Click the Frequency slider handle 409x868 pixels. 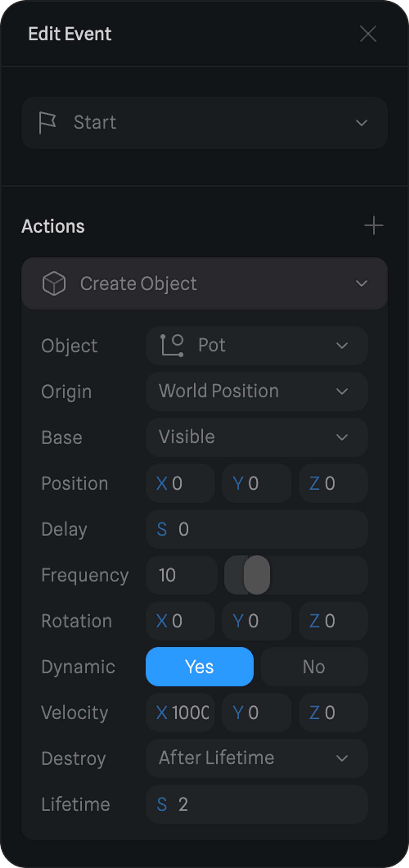(x=256, y=575)
